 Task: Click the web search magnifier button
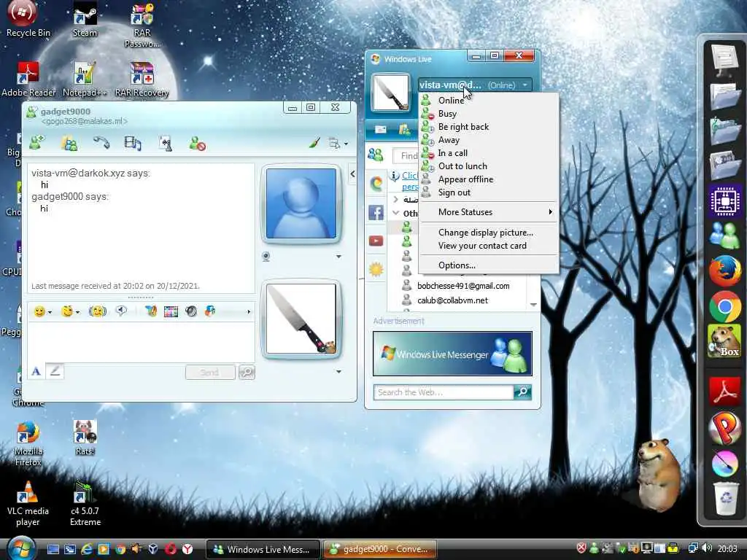(522, 392)
